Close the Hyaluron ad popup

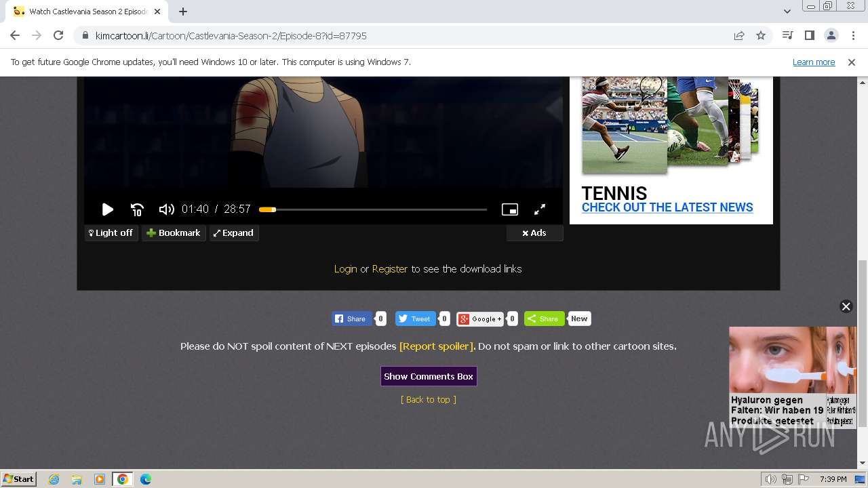(846, 306)
